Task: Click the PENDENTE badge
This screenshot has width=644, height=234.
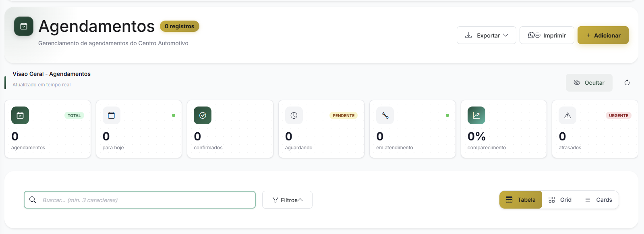Action: (344, 115)
